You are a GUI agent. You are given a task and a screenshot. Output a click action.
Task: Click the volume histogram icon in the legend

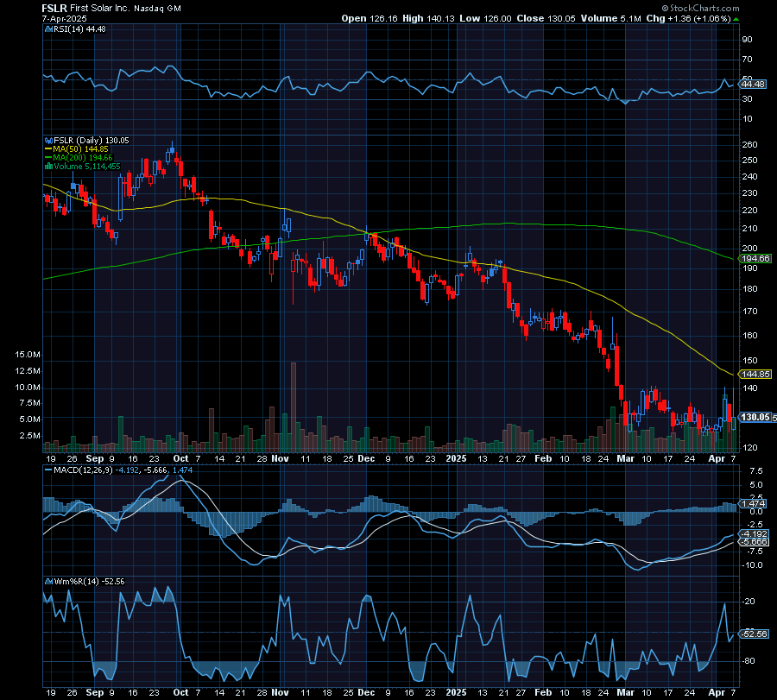tap(47, 167)
